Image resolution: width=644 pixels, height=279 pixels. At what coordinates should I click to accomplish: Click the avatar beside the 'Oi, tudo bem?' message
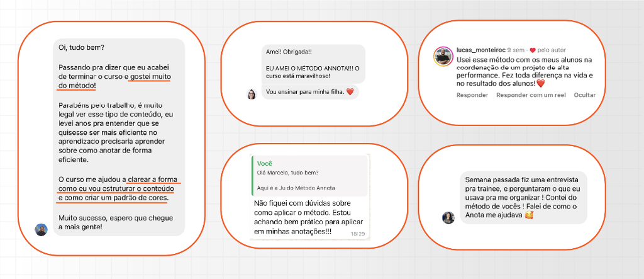41,230
